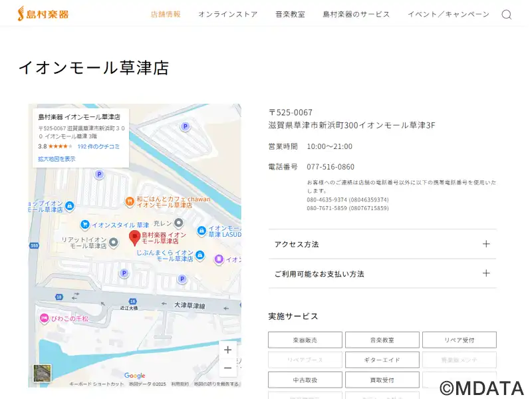Open the 店舗情報 navigation item
532x399 pixels.
(x=166, y=14)
